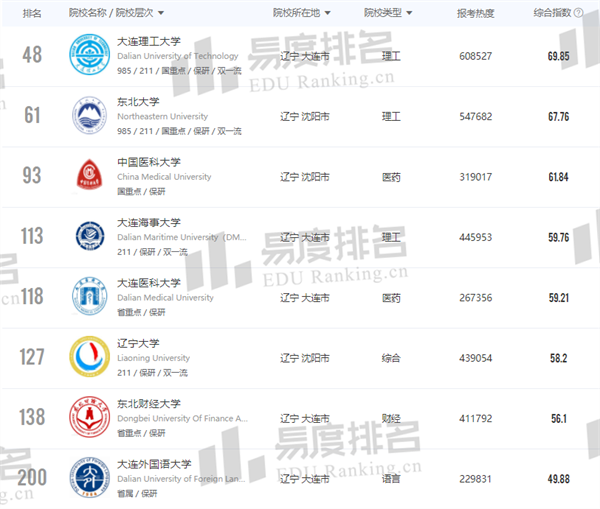Click the 综合指数 help question-mark icon
The height and width of the screenshot is (509, 600).
point(579,13)
